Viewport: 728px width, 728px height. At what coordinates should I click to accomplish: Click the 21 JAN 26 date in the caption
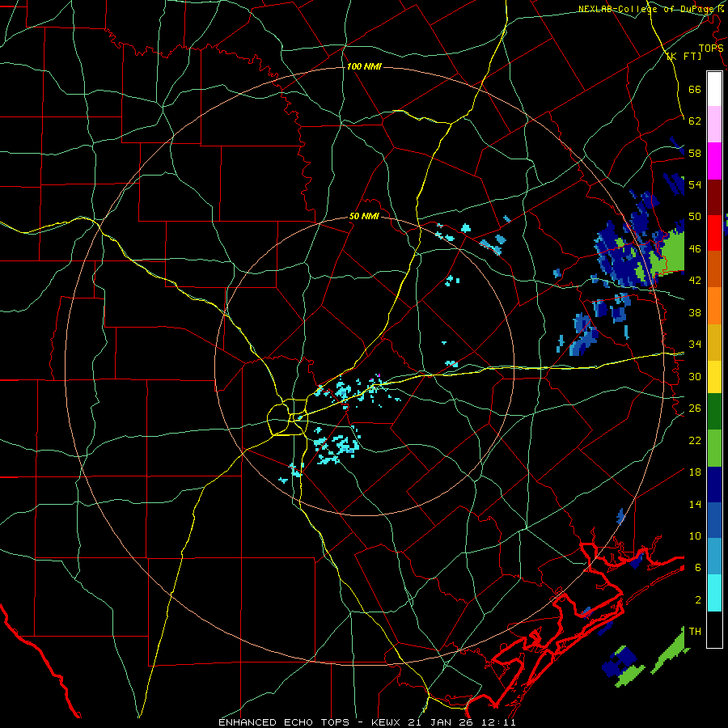coord(440,722)
